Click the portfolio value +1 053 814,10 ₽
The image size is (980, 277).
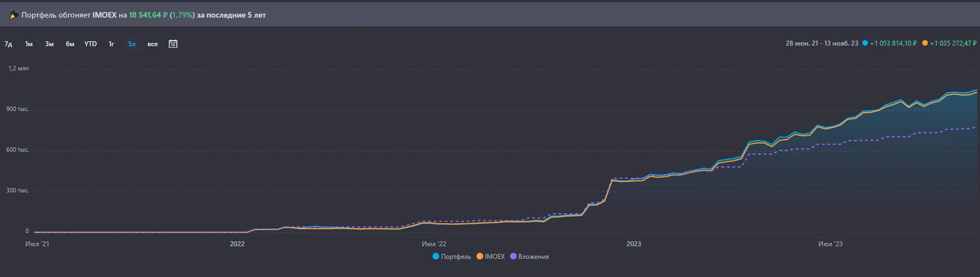[x=894, y=43]
